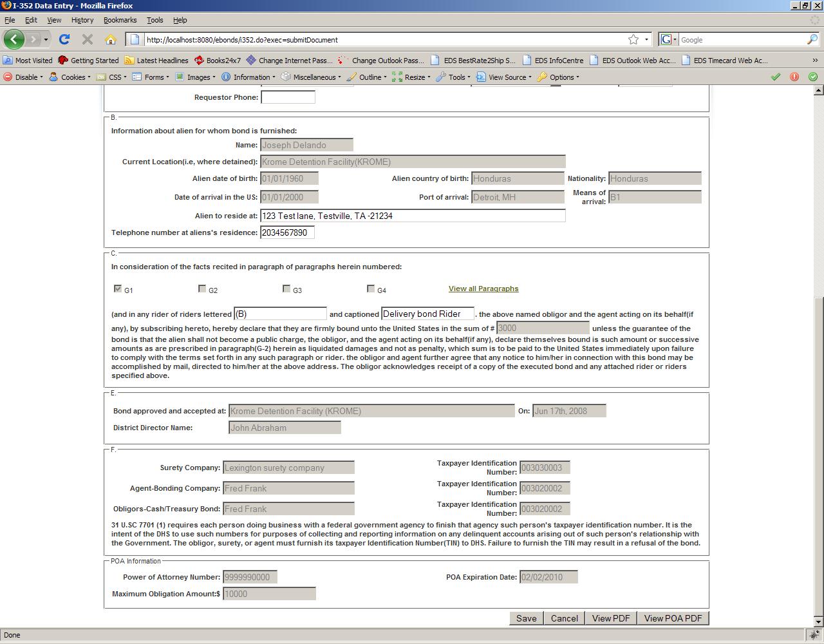Open the View all Paragraphs link
This screenshot has width=824, height=644.
(483, 289)
